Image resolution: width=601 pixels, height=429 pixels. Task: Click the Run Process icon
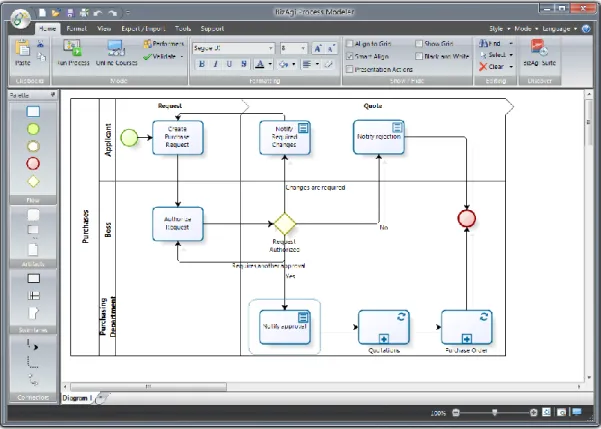[x=73, y=48]
